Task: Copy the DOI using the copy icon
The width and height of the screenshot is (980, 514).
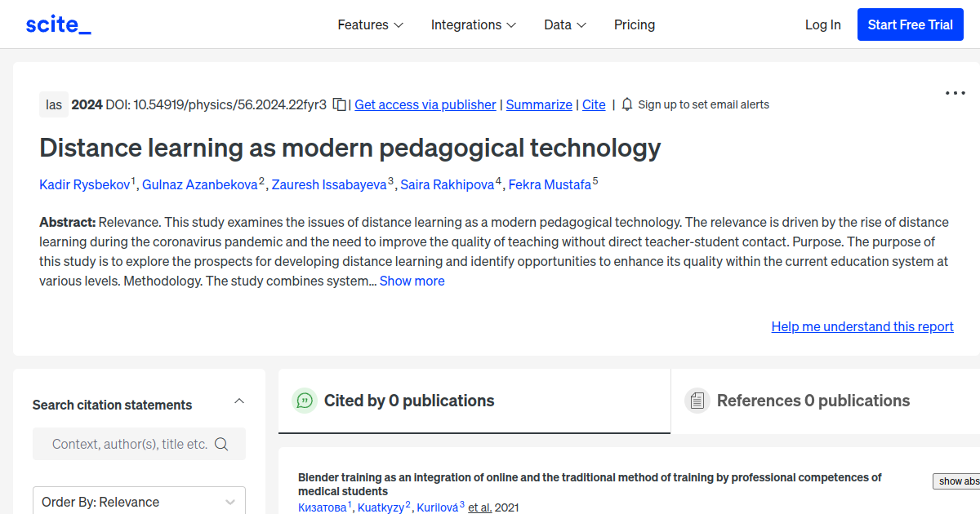Action: (x=338, y=104)
